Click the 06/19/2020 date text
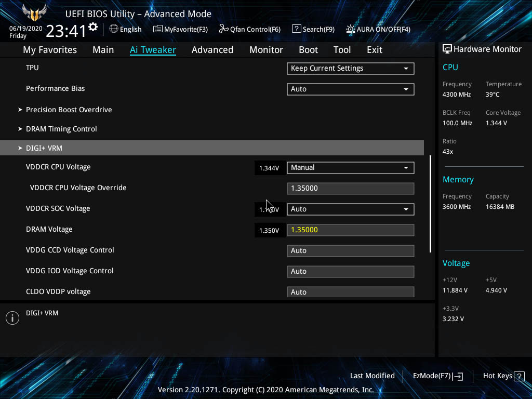Image resolution: width=532 pixels, height=399 pixels. pyautogui.click(x=26, y=29)
